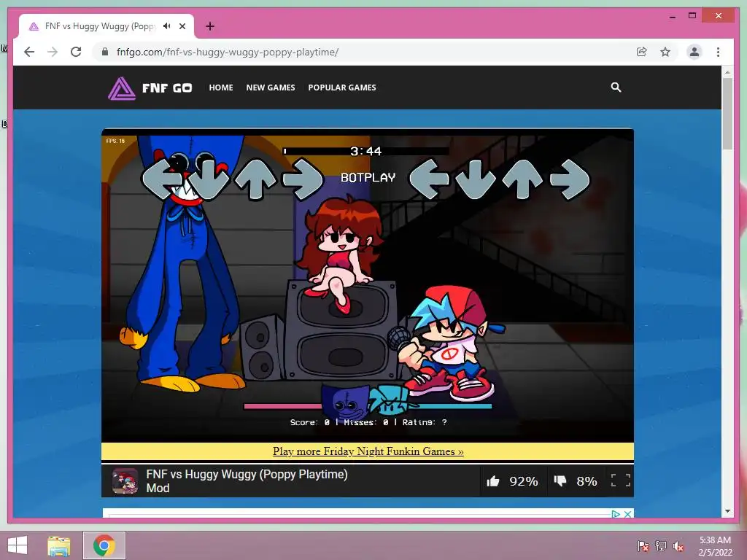
Task: Open the Windows Start button
Action: [18, 545]
